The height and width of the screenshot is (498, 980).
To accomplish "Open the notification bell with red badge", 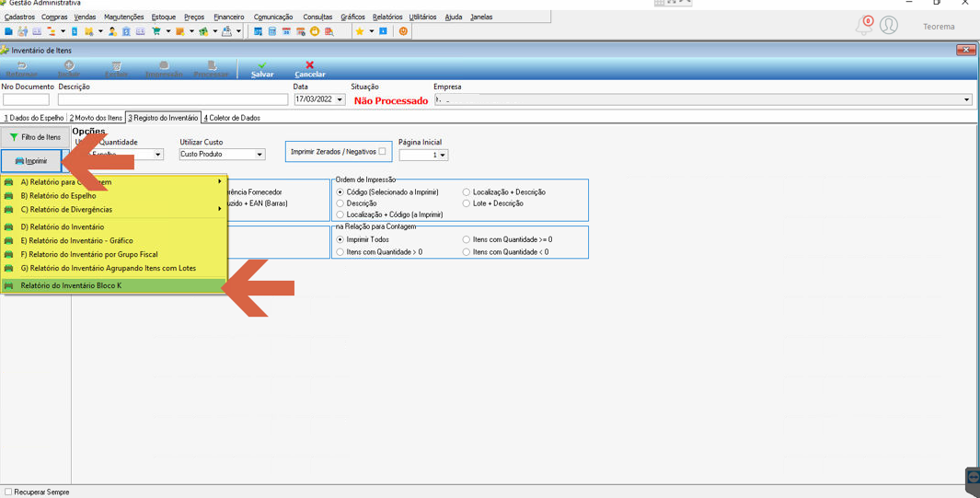I will [x=864, y=26].
